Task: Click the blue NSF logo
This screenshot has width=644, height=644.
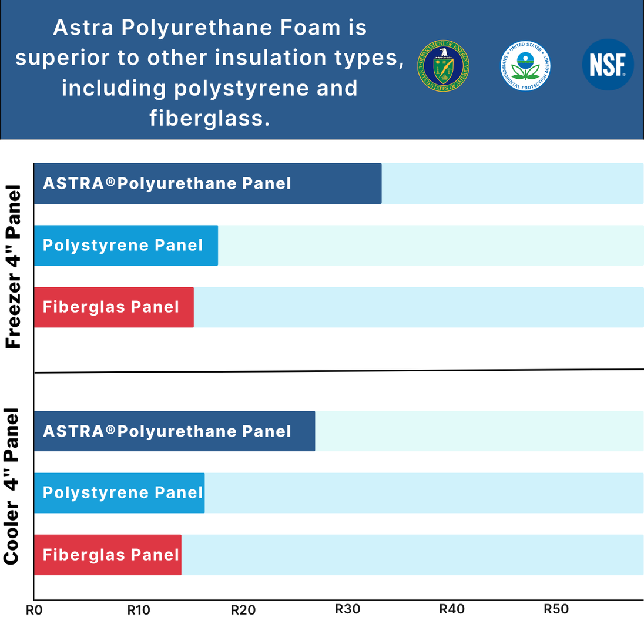Action: [608, 65]
